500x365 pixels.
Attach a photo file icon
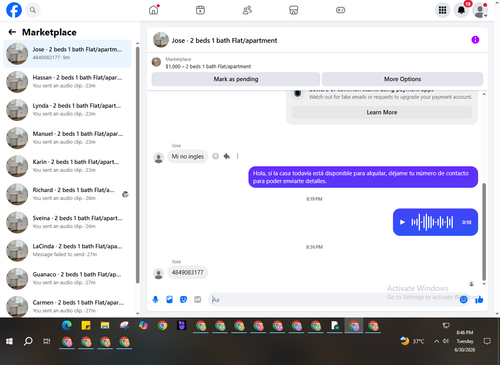click(169, 299)
